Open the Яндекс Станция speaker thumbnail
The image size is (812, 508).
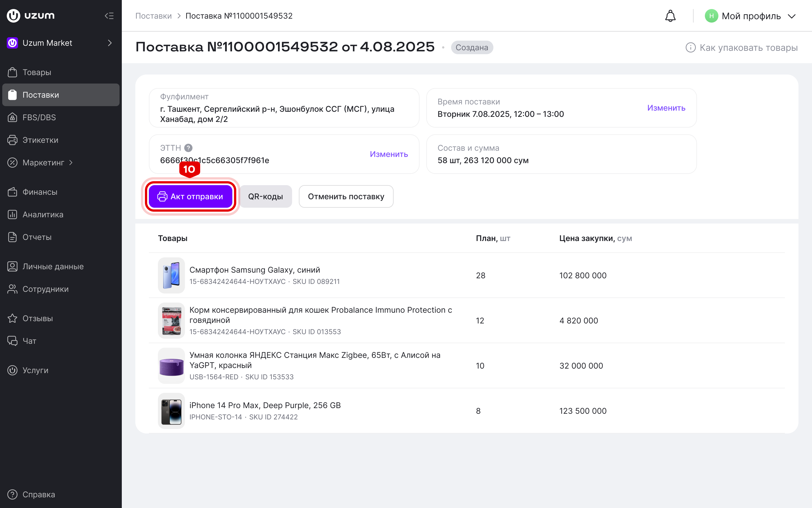pyautogui.click(x=171, y=365)
